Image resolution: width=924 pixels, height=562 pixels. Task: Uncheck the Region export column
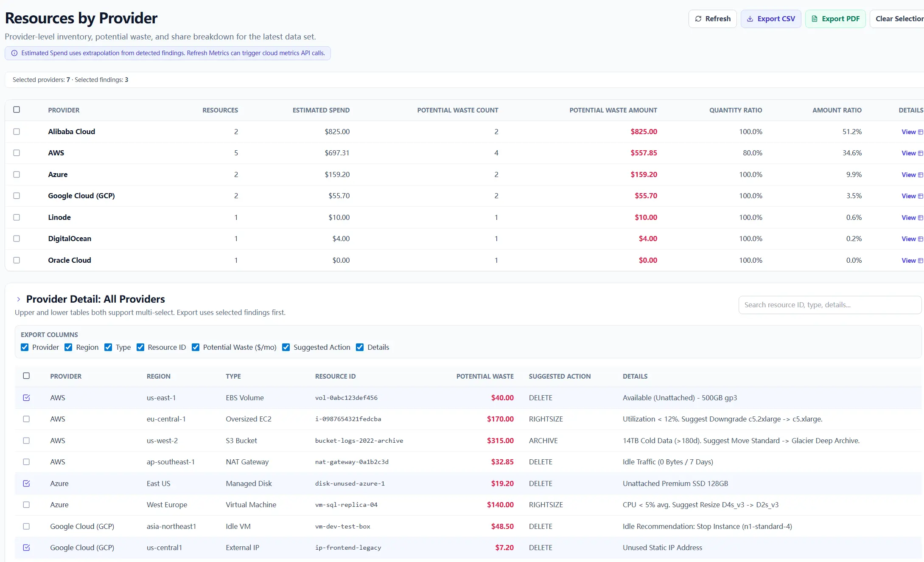68,347
